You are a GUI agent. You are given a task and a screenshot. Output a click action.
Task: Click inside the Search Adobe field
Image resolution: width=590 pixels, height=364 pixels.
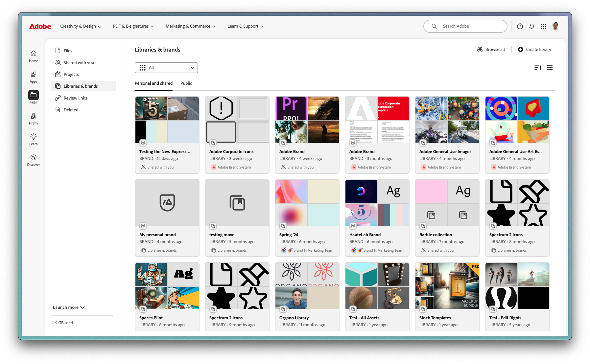point(465,26)
